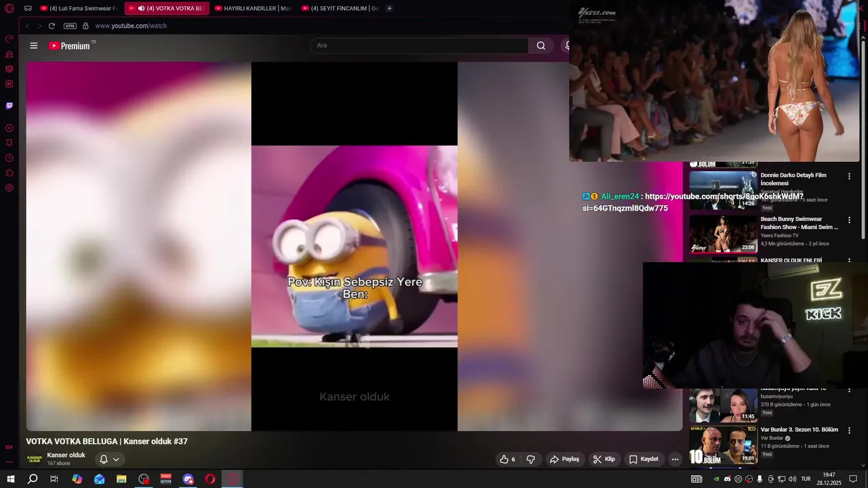Image resolution: width=868 pixels, height=488 pixels.
Task: Open the SEYİT FİNCANLIM tab
Action: pos(340,9)
